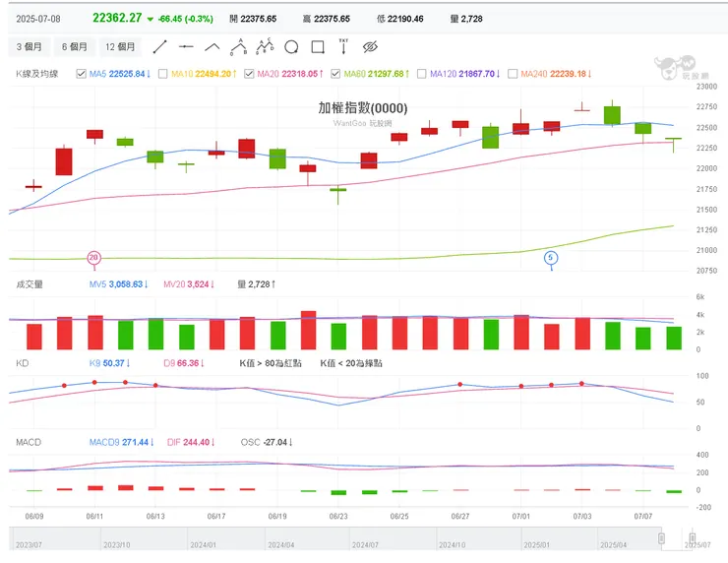Click the KD indicator label

coord(23,363)
